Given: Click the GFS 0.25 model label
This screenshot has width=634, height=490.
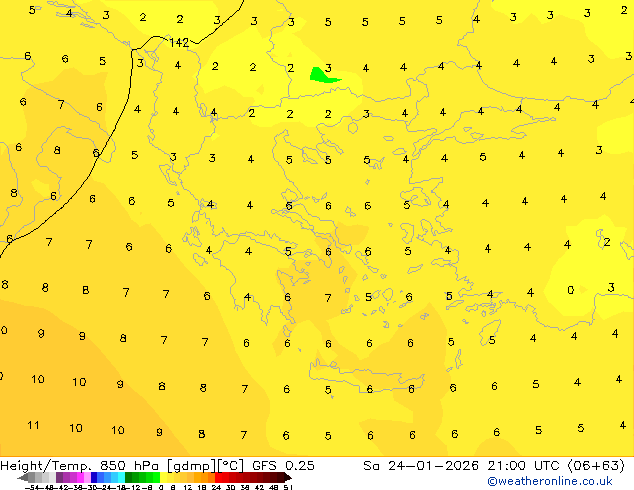Looking at the screenshot, I should [x=283, y=466].
